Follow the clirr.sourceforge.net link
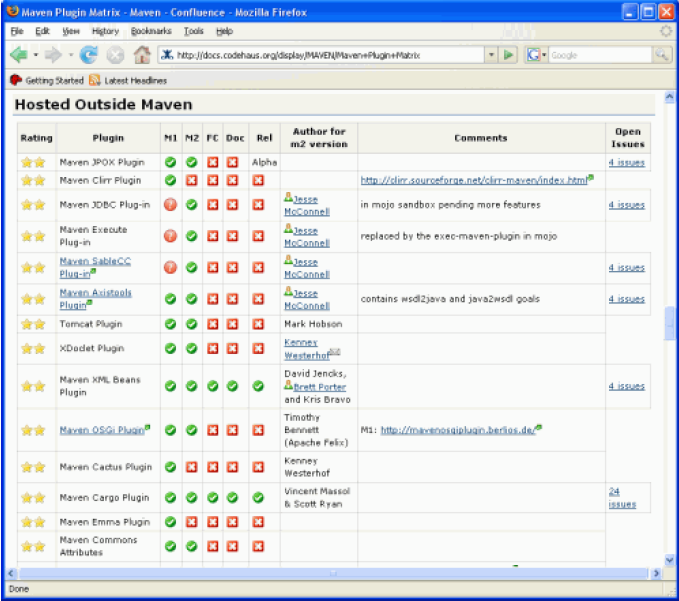Screen dimensions: 679x601 474,180
